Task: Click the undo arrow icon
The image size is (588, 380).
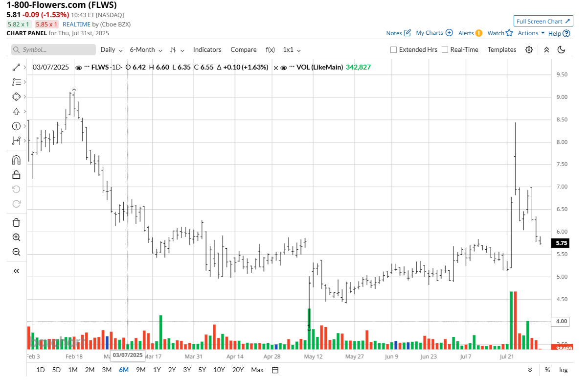Action: [16, 189]
